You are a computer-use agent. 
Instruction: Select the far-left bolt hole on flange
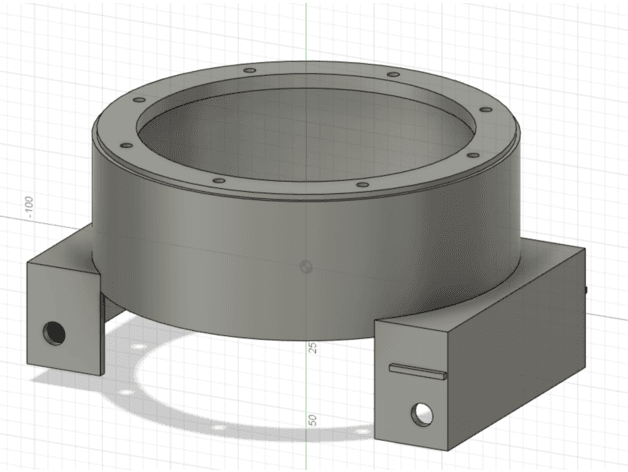(x=127, y=145)
